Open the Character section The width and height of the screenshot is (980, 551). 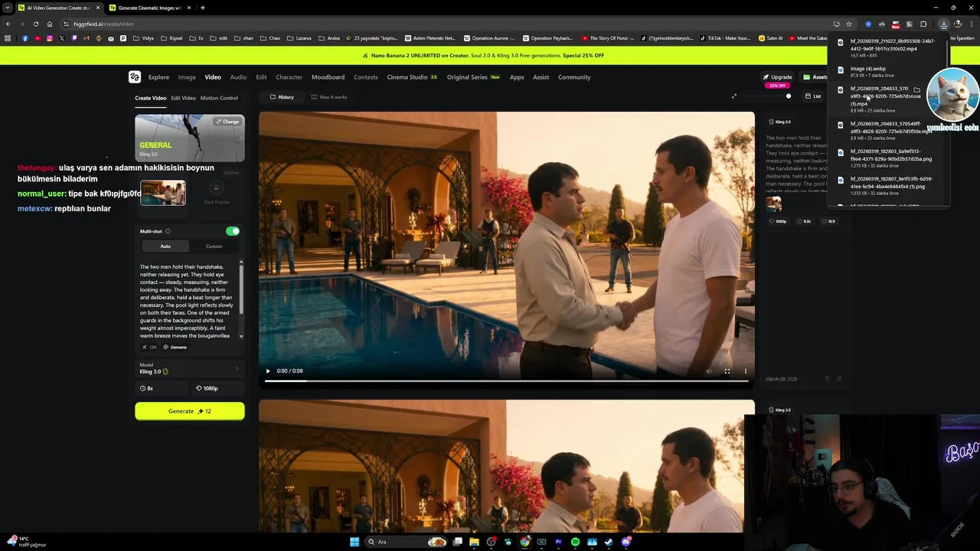click(289, 77)
